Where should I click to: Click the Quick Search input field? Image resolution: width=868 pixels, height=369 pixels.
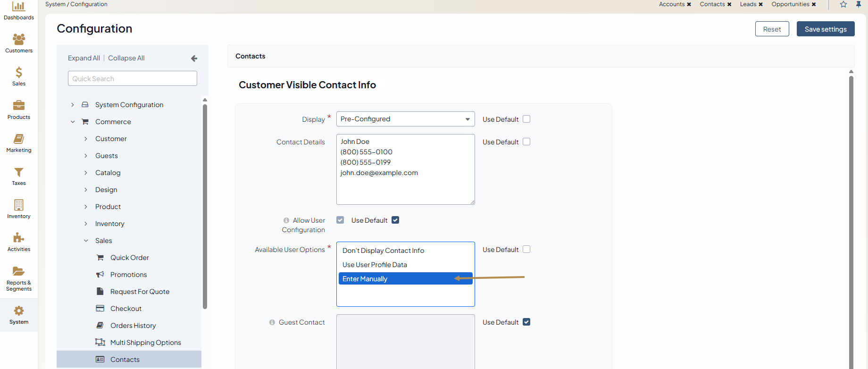132,78
